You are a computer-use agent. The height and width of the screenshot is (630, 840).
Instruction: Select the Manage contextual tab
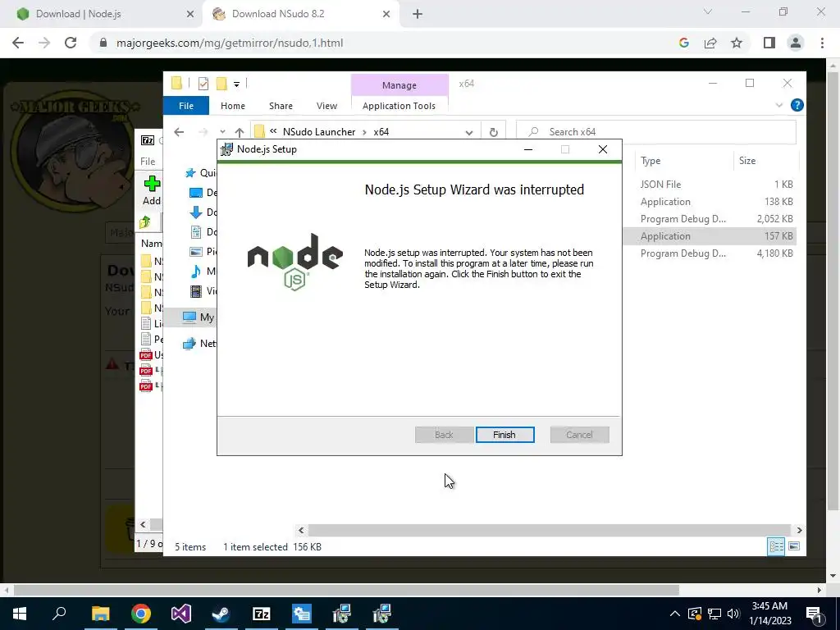[399, 84]
